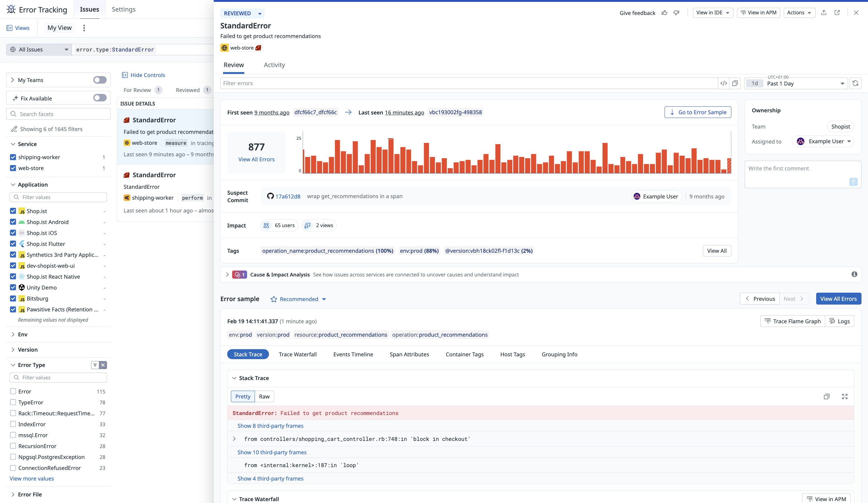Open issue in new window icon
The height and width of the screenshot is (503, 868).
click(x=837, y=13)
